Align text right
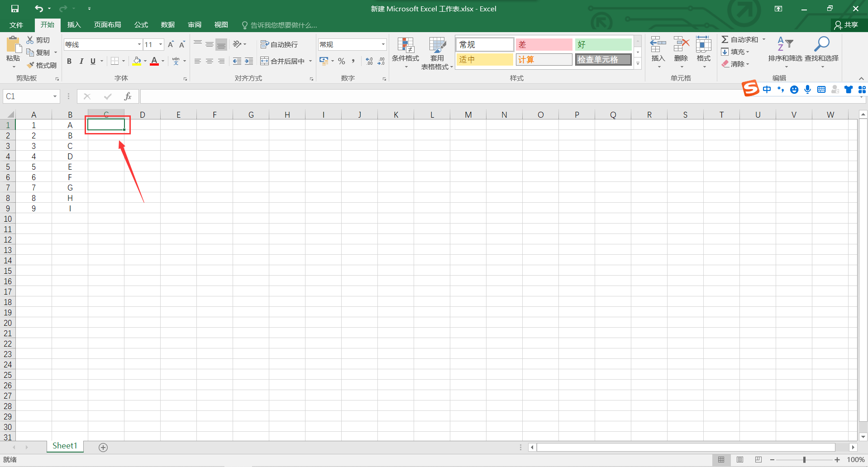 [x=221, y=61]
